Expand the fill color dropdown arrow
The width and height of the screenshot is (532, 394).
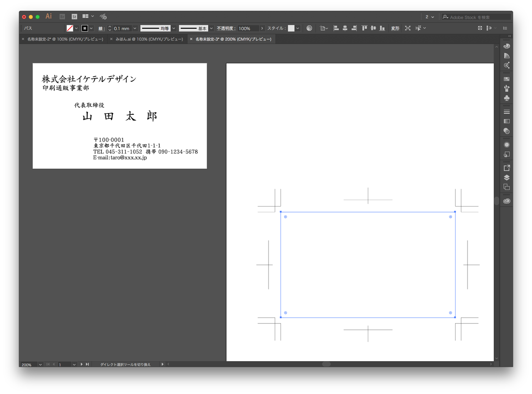[76, 28]
